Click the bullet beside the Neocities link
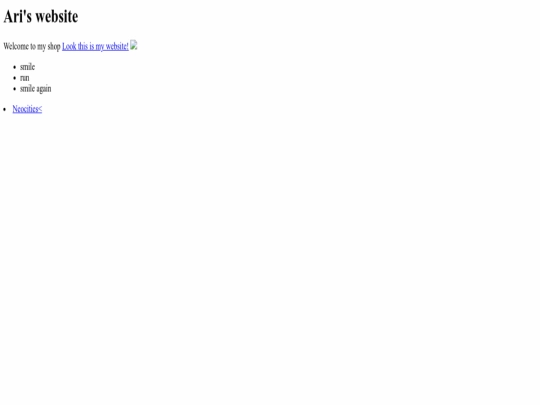Screen dimensions: 540x405 4,110
